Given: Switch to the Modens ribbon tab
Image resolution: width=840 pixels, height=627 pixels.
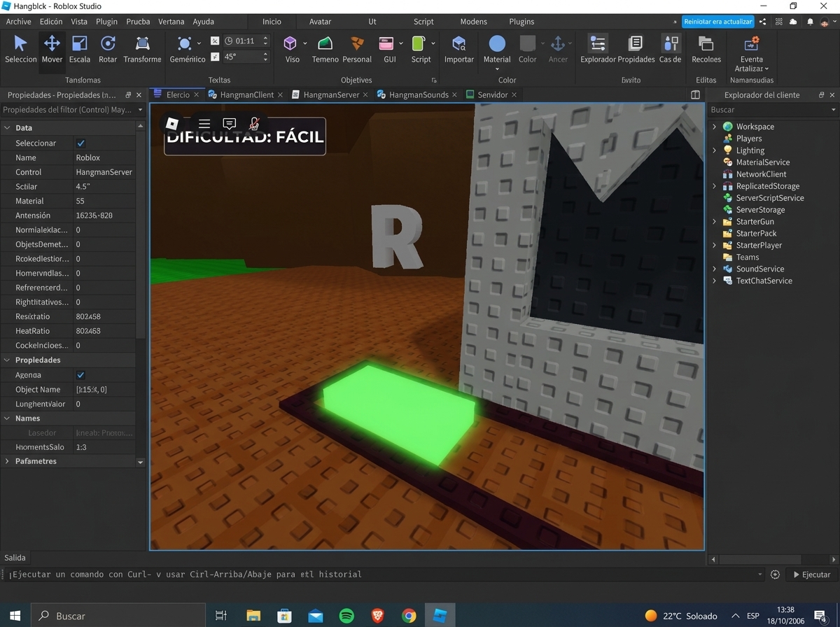Looking at the screenshot, I should coord(474,22).
